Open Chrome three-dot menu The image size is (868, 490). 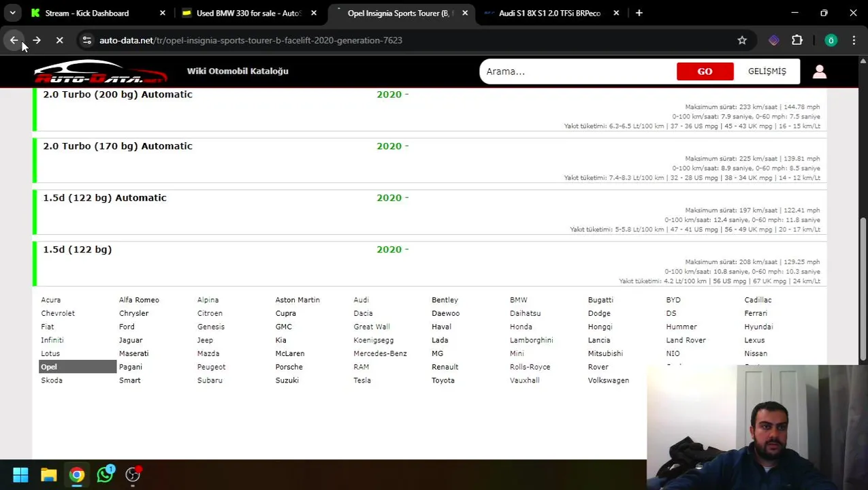[854, 40]
